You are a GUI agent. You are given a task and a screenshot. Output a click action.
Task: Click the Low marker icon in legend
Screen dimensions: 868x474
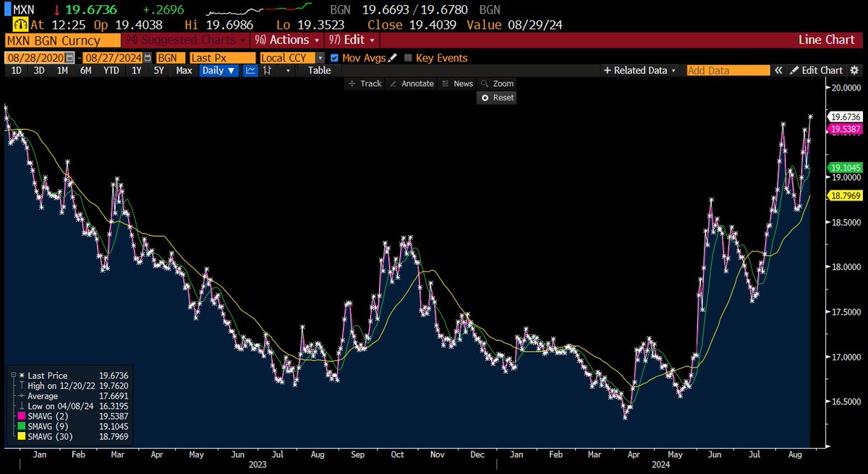[22, 405]
